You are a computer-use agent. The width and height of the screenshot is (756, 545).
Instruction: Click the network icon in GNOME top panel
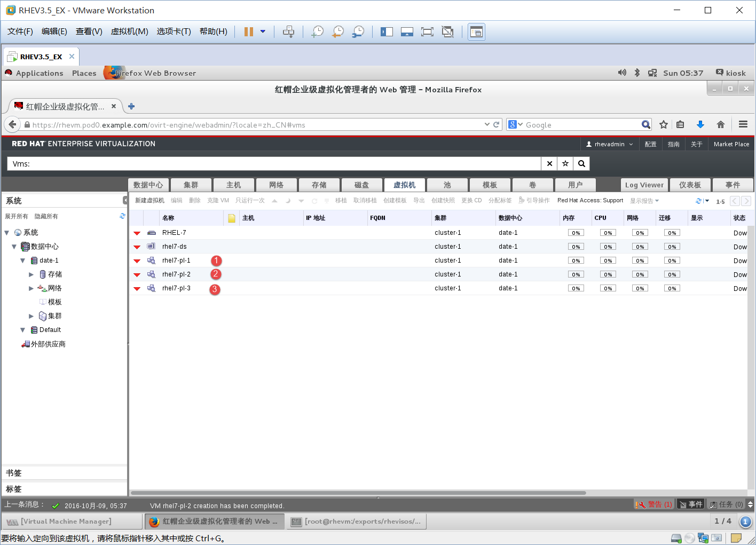tap(652, 73)
